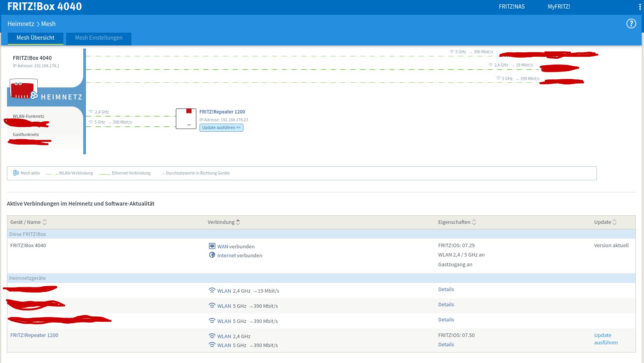
Task: Click the 'Version aktuell' status text
Action: (x=611, y=246)
